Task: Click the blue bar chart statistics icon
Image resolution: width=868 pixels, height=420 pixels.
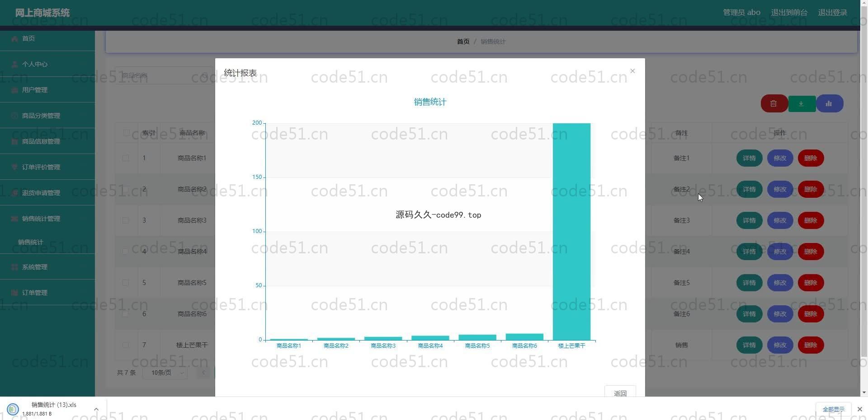Action: pos(829,103)
